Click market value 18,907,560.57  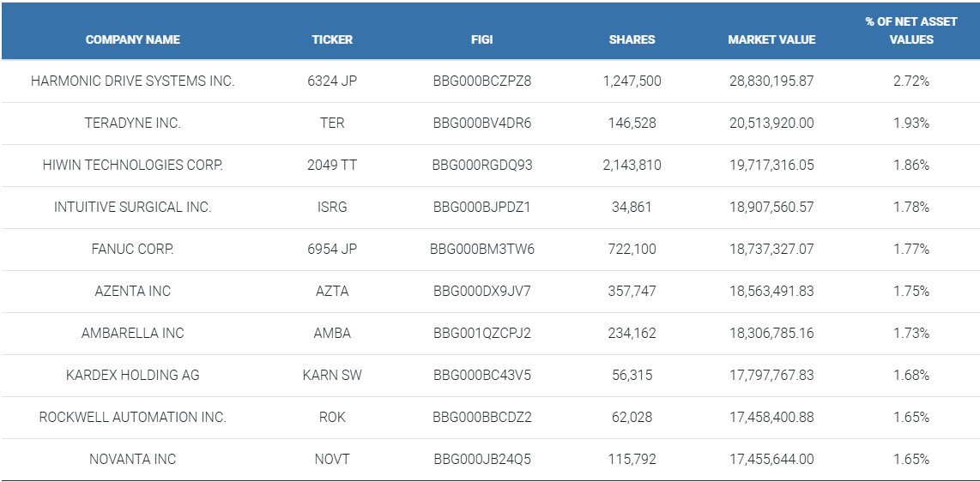[771, 207]
